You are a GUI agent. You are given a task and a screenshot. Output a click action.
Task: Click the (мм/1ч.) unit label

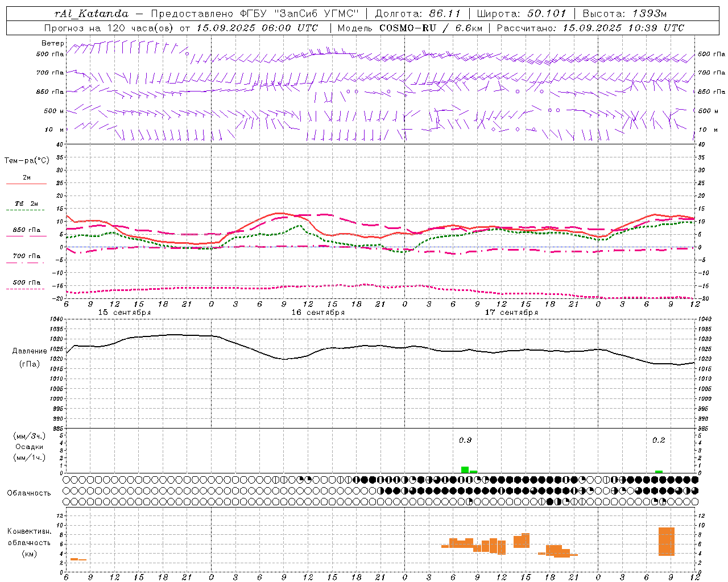(30, 458)
